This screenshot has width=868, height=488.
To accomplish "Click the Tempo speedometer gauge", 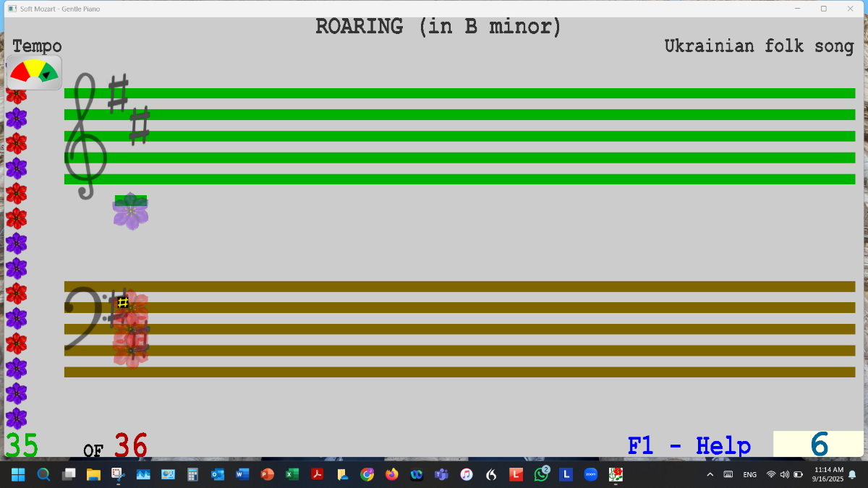I will click(34, 72).
